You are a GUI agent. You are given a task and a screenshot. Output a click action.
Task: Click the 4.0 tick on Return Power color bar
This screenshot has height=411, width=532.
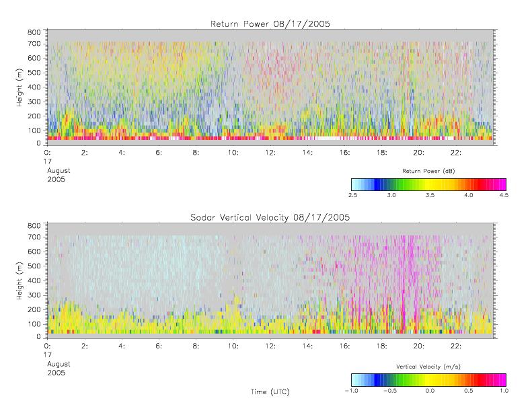pyautogui.click(x=469, y=195)
